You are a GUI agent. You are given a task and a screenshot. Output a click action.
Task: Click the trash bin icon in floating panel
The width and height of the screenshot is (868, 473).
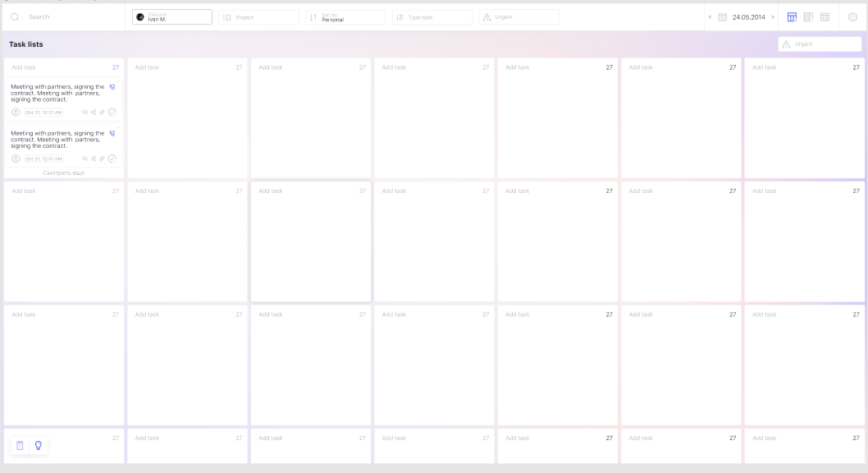tap(20, 446)
